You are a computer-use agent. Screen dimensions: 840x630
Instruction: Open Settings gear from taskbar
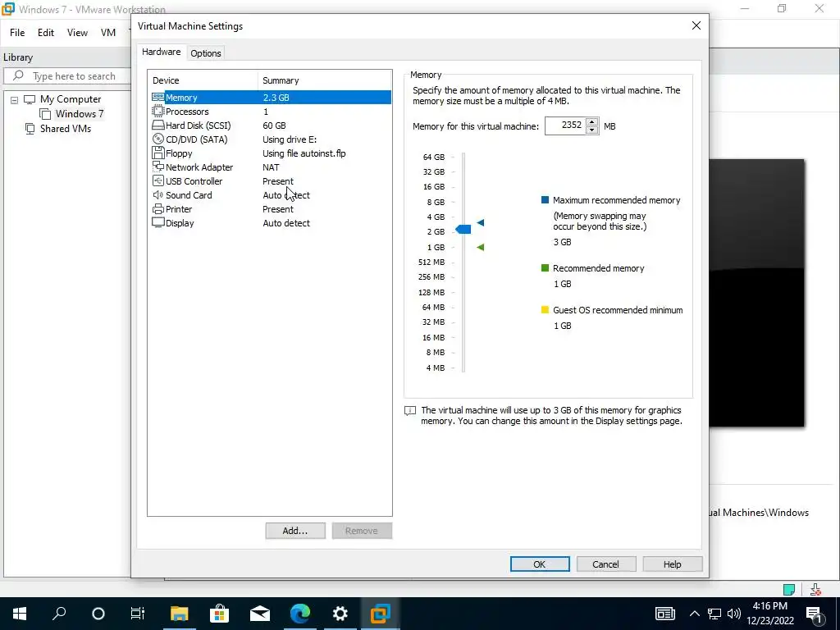[340, 614]
